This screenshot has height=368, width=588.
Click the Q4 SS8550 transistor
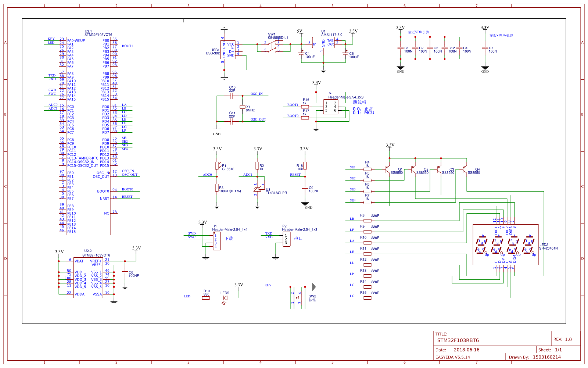coord(465,169)
